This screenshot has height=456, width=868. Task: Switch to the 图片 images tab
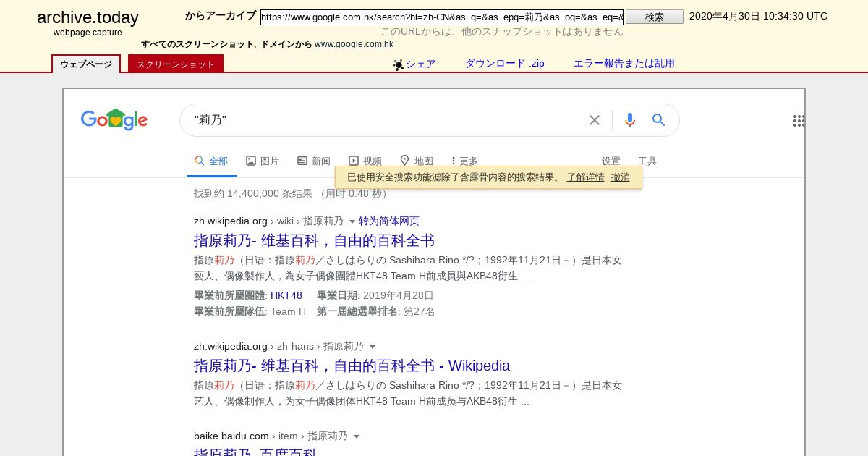pos(263,161)
